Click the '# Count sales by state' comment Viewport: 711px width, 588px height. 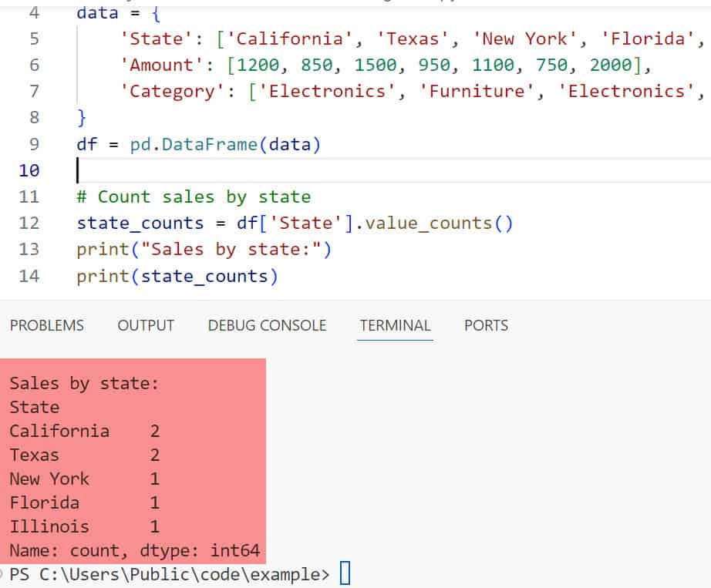194,197
